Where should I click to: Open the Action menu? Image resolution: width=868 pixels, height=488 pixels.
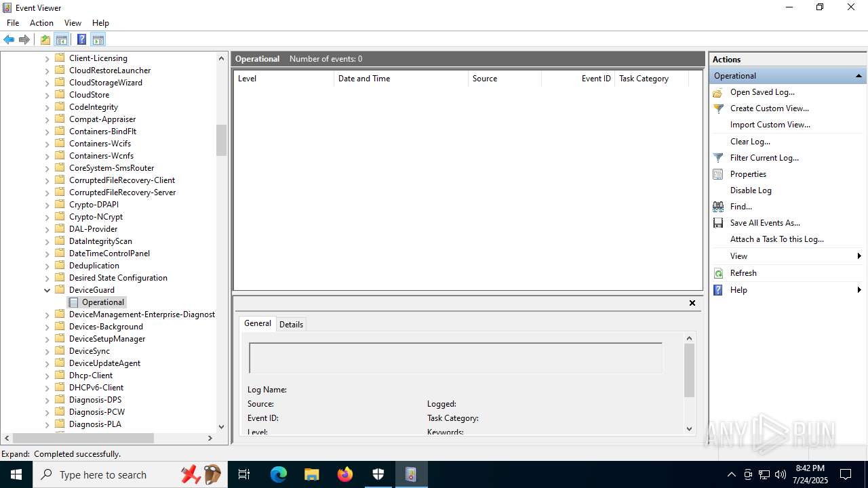point(41,23)
